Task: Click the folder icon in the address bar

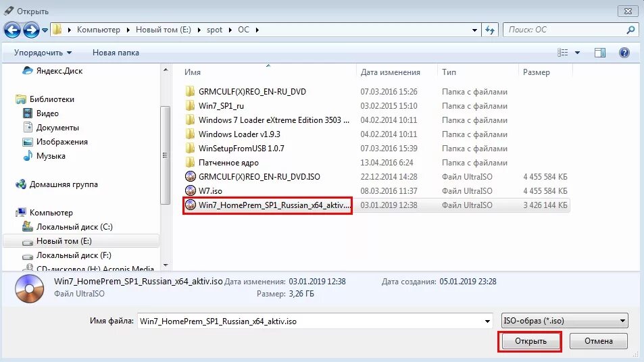Action: tap(57, 30)
